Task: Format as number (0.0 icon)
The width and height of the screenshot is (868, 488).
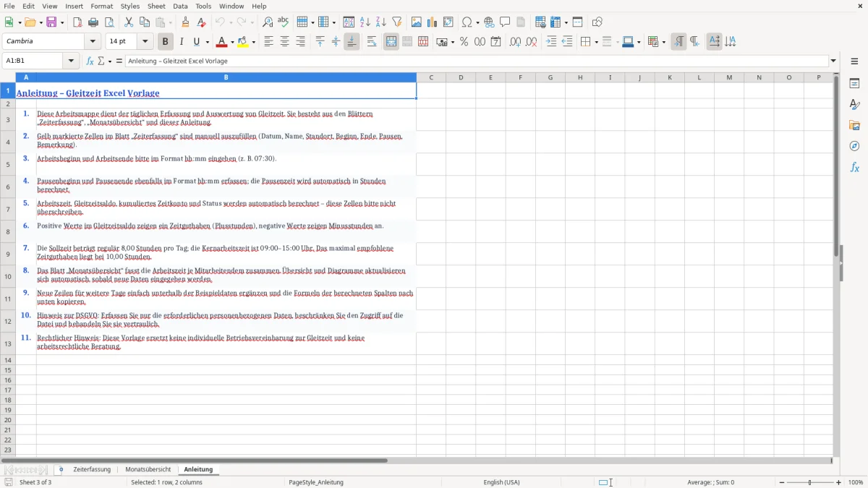Action: pos(480,42)
